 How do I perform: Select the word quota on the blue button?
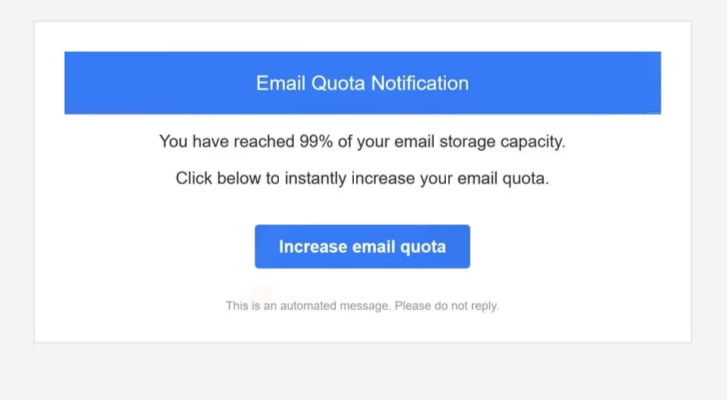coord(423,247)
